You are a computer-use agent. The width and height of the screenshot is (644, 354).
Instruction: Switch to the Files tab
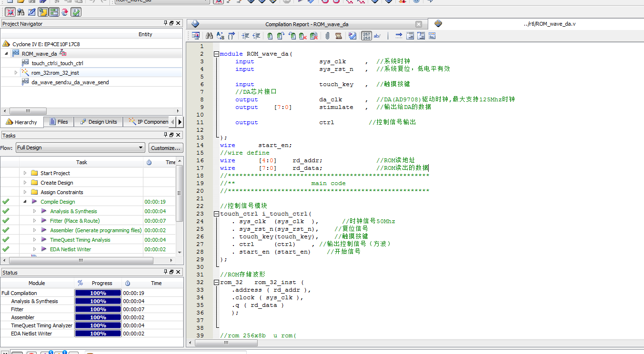(59, 122)
